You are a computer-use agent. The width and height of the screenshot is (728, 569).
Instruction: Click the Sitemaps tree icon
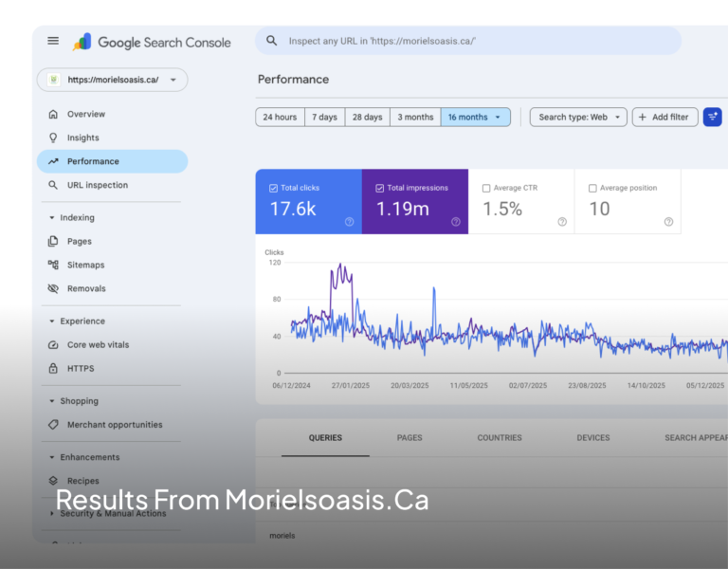point(53,265)
